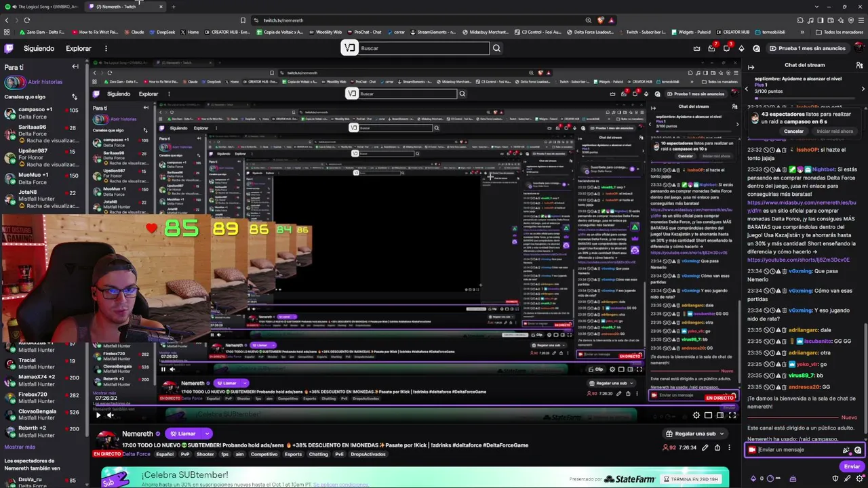
Task: Open chat settings gear icon
Action: tap(858, 479)
